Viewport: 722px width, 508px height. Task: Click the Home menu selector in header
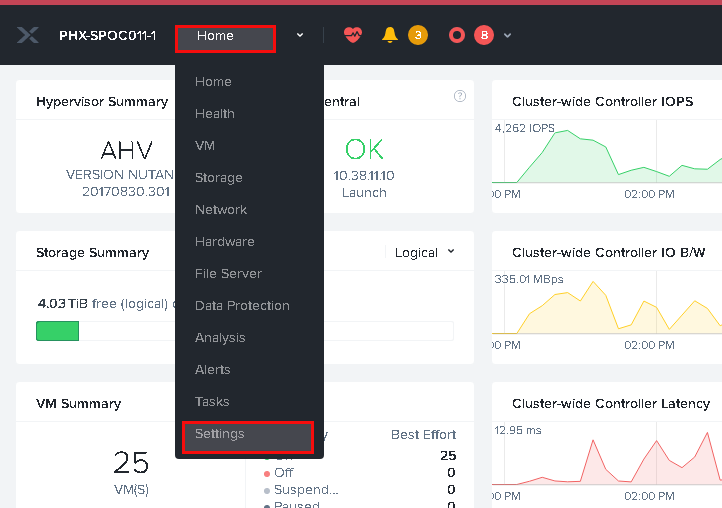point(225,39)
